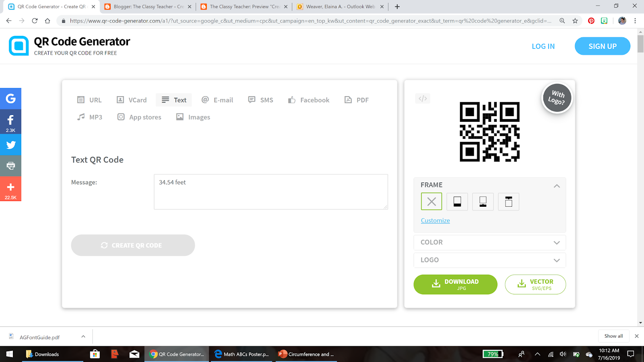This screenshot has height=362, width=644.
Task: Expand the LOGO section
Action: (490, 260)
